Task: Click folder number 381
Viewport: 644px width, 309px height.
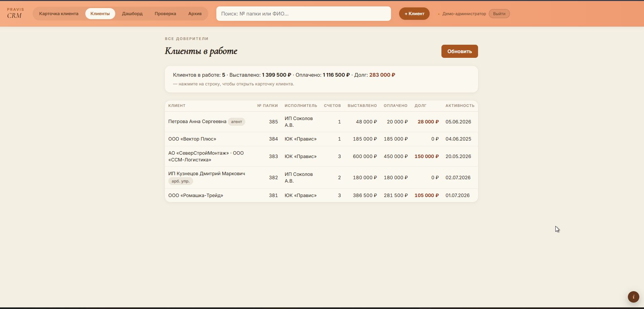Action: [273, 195]
